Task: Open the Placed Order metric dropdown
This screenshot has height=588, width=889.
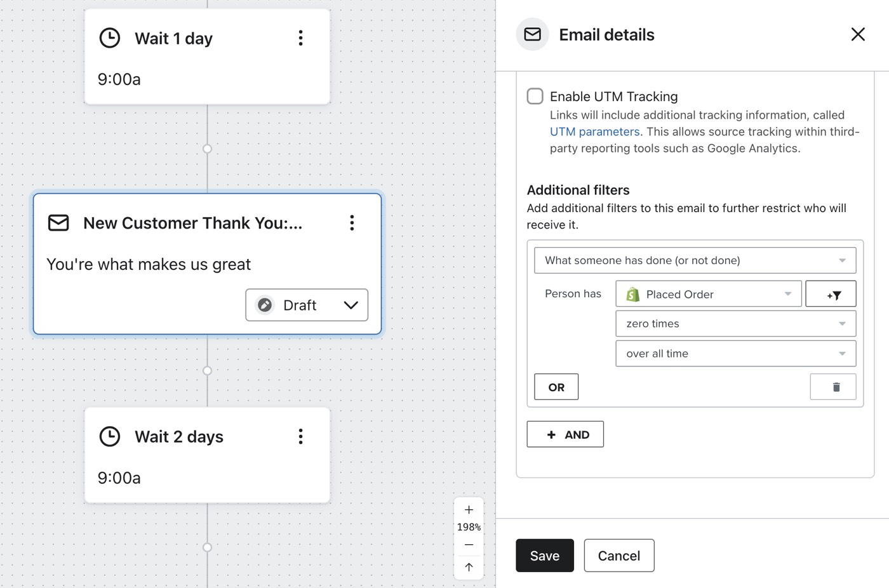Action: click(x=708, y=294)
